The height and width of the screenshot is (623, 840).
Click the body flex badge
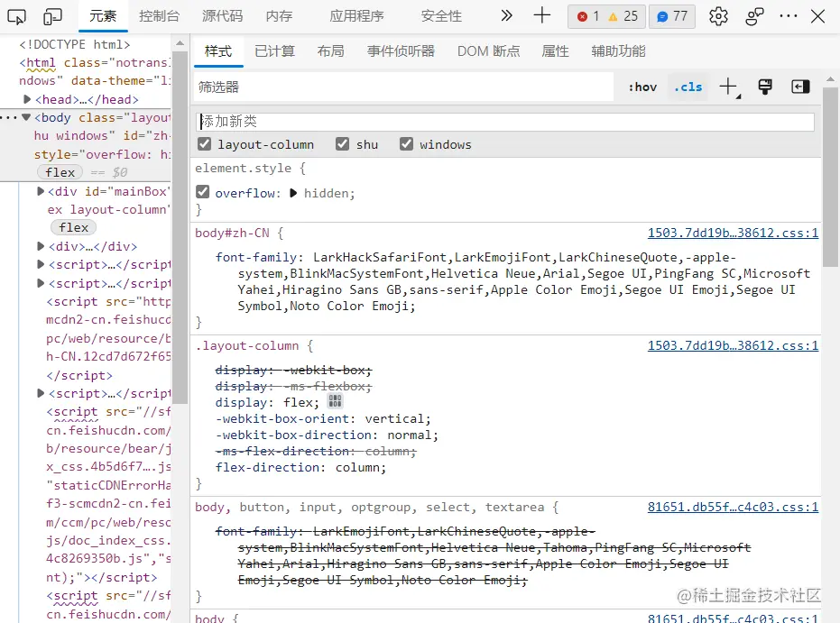[60, 172]
